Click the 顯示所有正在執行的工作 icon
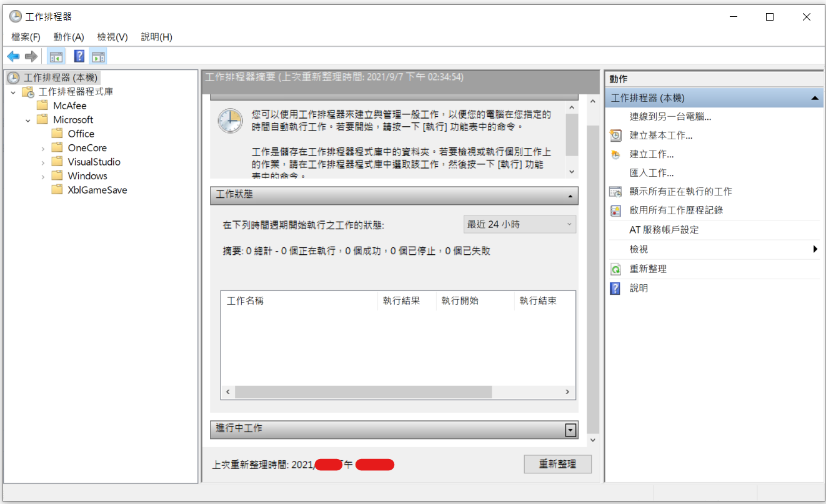 coord(615,192)
